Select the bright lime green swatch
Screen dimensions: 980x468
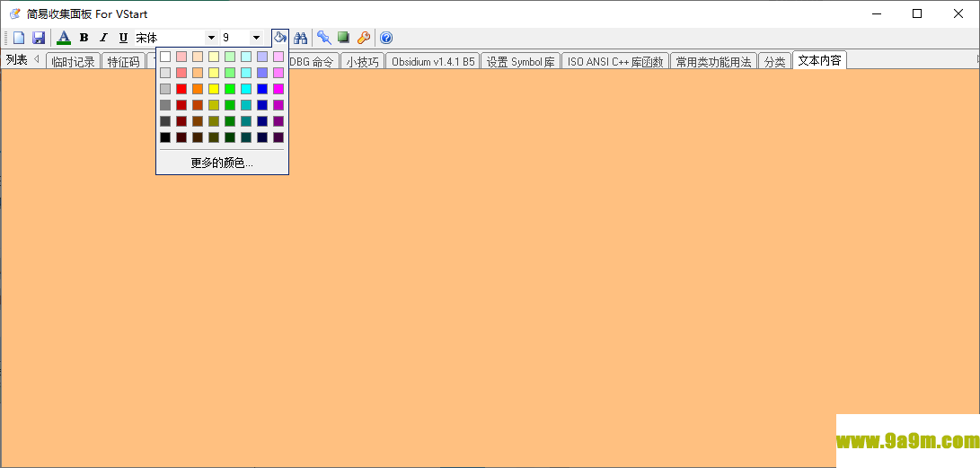230,89
